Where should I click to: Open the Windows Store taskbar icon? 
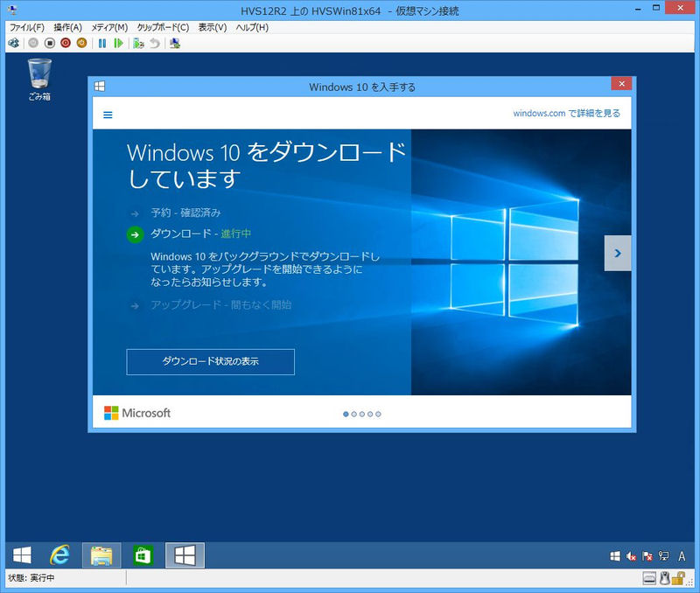(143, 555)
